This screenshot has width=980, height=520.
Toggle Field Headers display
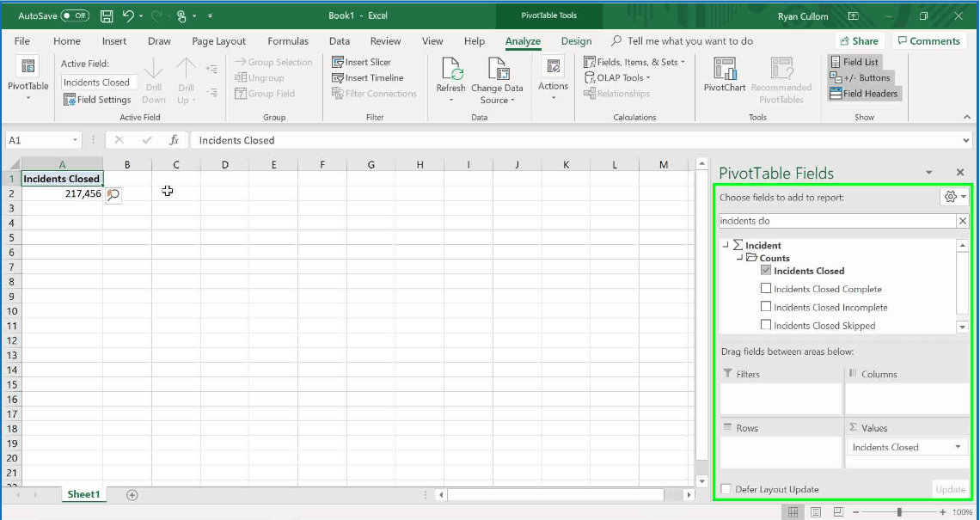pyautogui.click(x=863, y=93)
